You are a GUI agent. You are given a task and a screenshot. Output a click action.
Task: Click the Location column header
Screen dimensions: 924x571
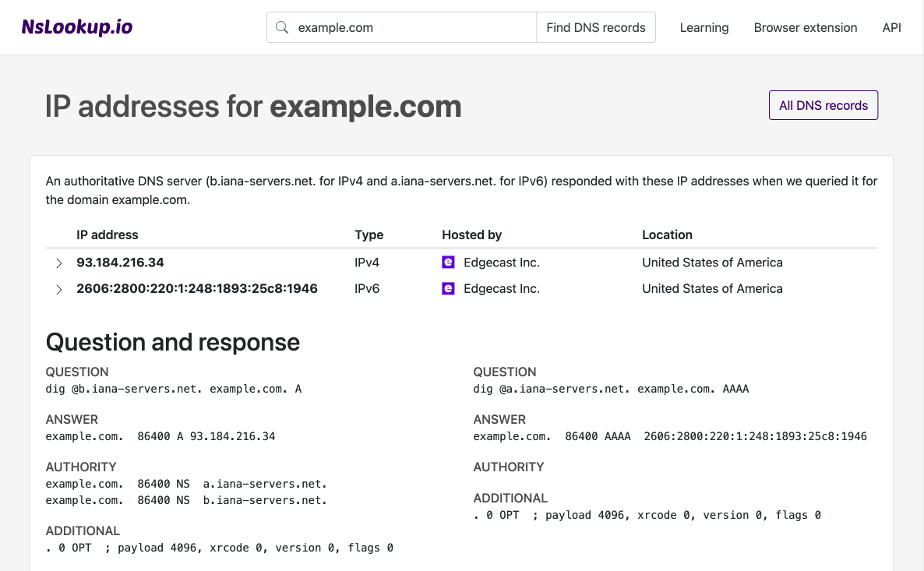click(667, 234)
